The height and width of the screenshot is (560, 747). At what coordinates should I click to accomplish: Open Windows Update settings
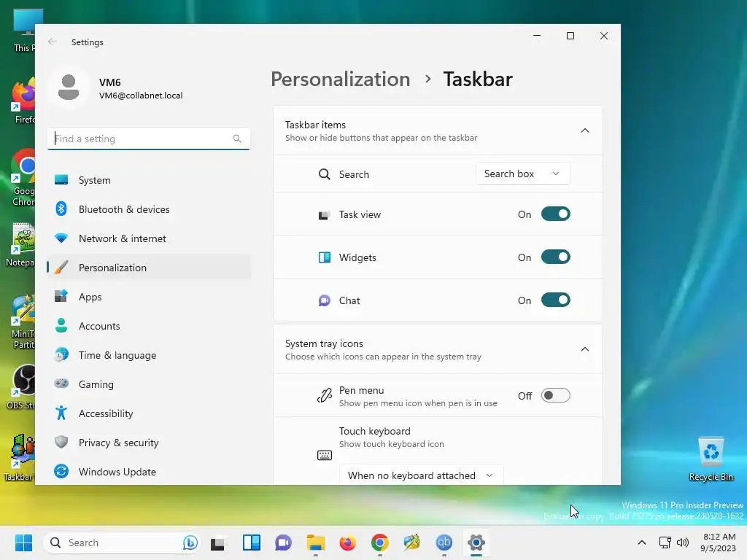pos(149,472)
